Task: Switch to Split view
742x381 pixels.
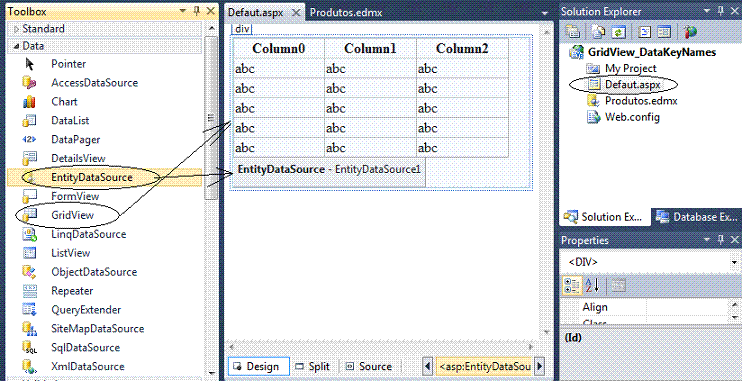Action: point(312,366)
